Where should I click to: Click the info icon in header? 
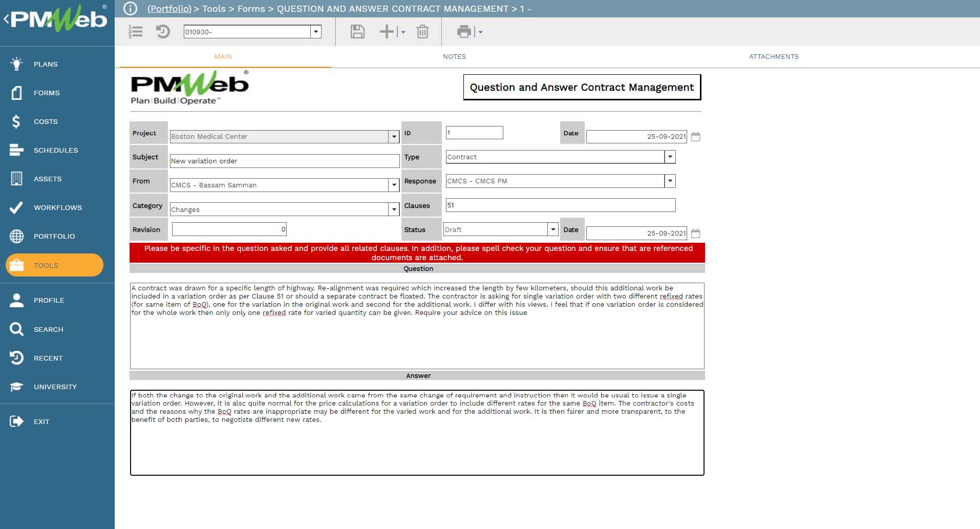[131, 9]
